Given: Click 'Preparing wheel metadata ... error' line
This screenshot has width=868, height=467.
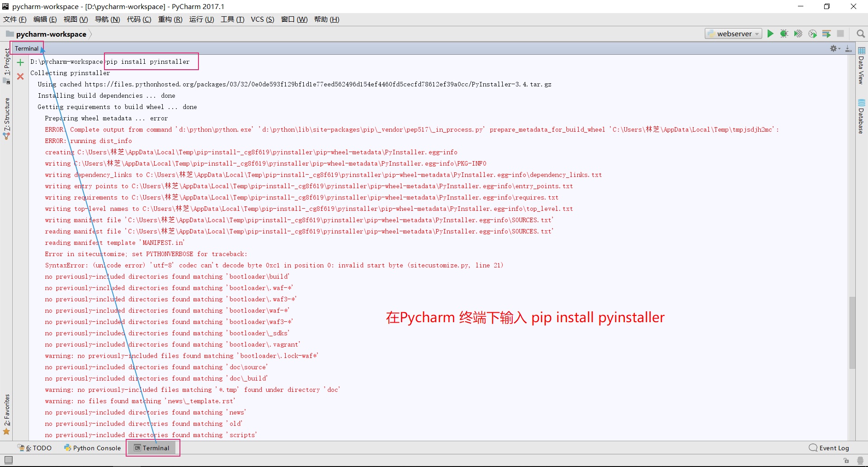Looking at the screenshot, I should pos(106,118).
